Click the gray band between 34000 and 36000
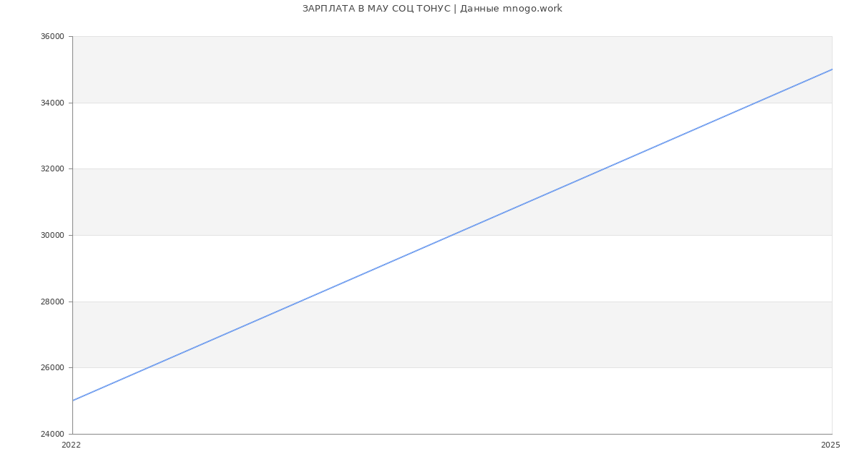This screenshot has width=868, height=470. click(x=362, y=69)
